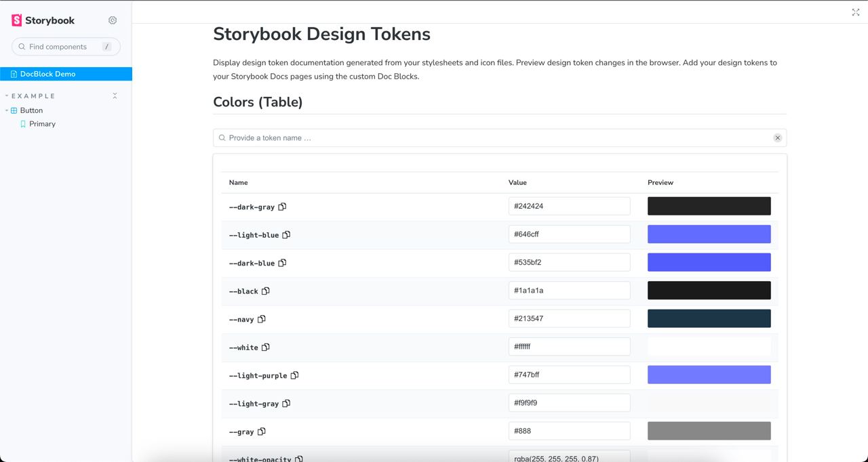Select the Primary story
This screenshot has height=462, width=868.
pos(42,124)
